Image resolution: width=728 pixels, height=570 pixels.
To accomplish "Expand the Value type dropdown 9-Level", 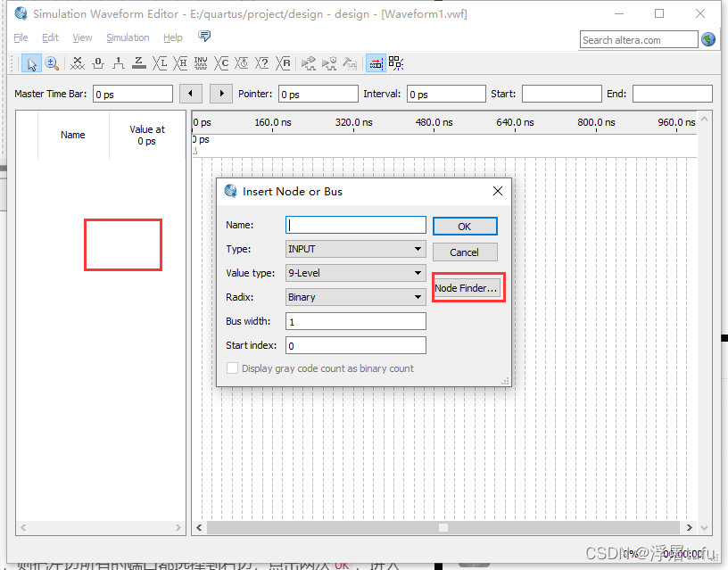I will pyautogui.click(x=356, y=273).
